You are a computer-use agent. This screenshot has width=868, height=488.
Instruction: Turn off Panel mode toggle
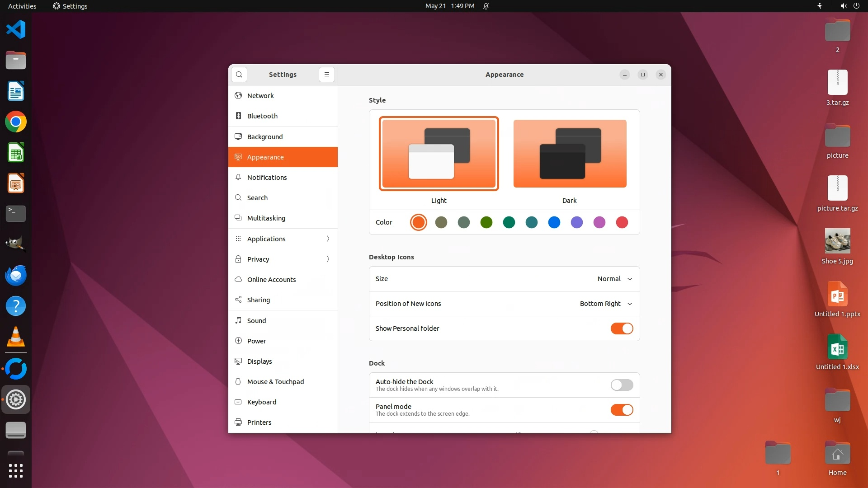pos(622,410)
